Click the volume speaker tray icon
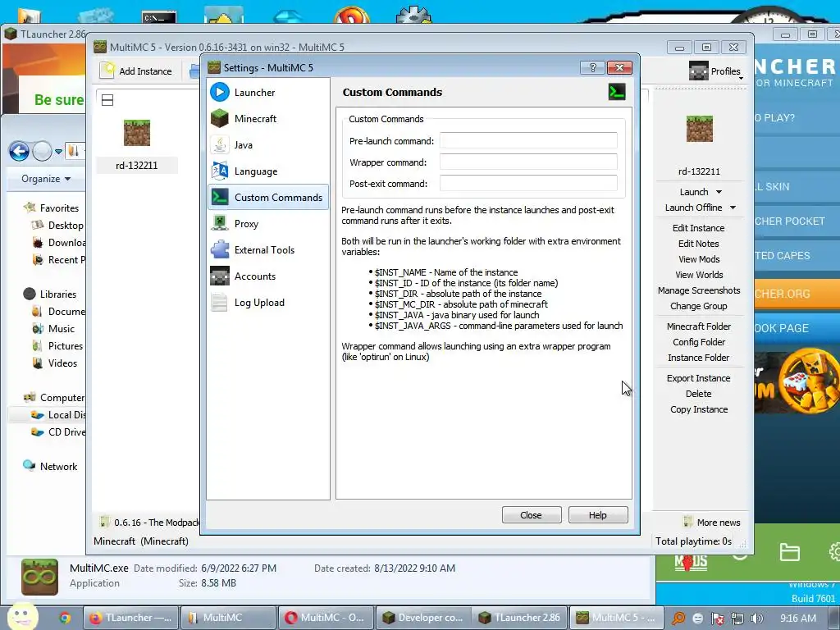 757,619
